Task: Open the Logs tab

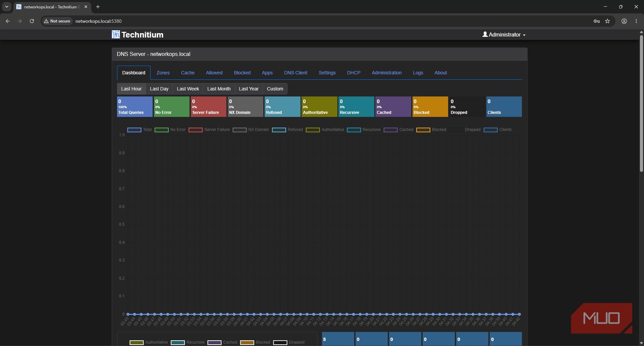Action: point(418,73)
